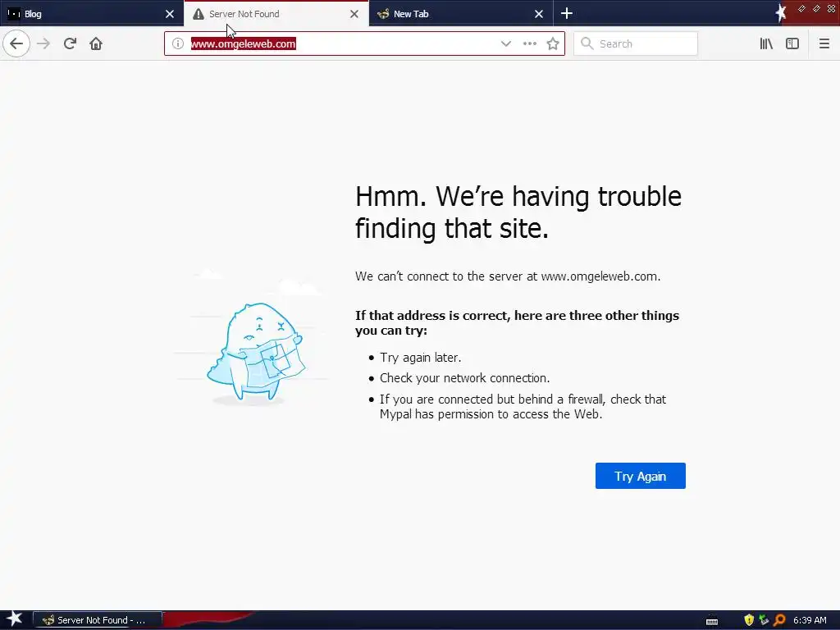Click the Try Again button
Viewport: 840px width, 630px height.
[640, 476]
